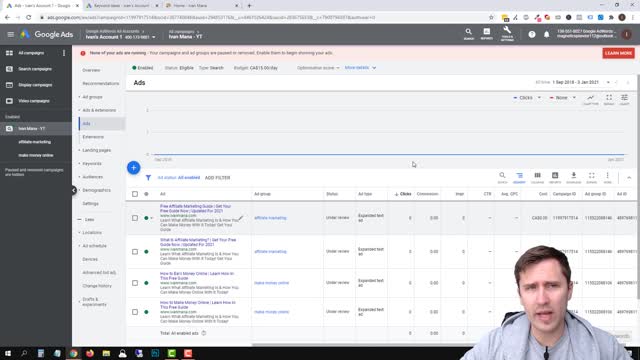Open the Help question mark icon

[532, 35]
